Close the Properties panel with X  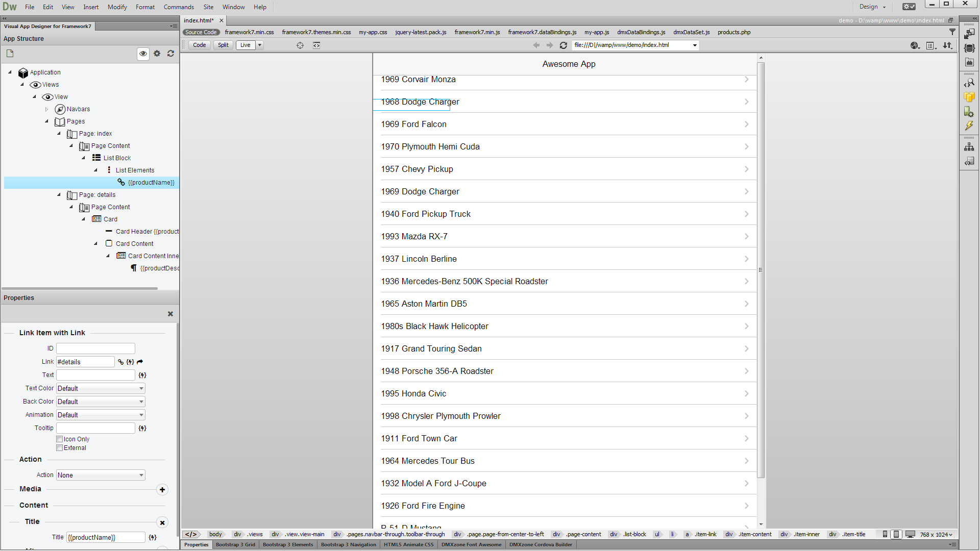[x=170, y=314]
